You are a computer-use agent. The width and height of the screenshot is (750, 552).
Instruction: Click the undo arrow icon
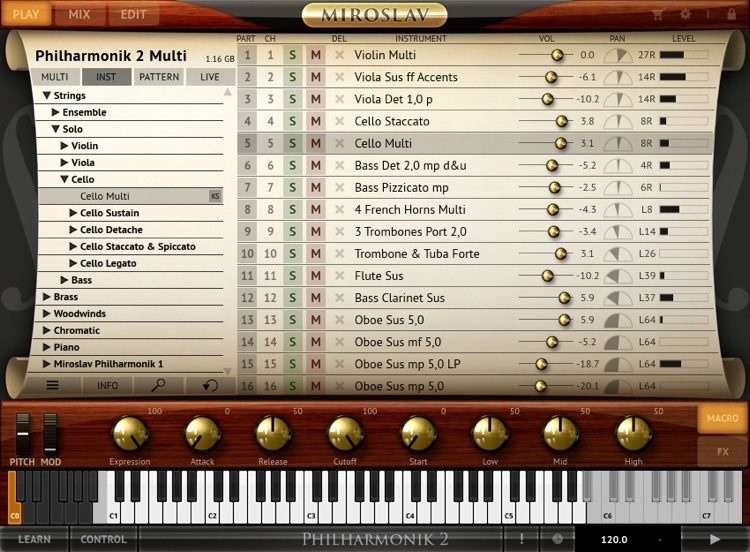209,385
